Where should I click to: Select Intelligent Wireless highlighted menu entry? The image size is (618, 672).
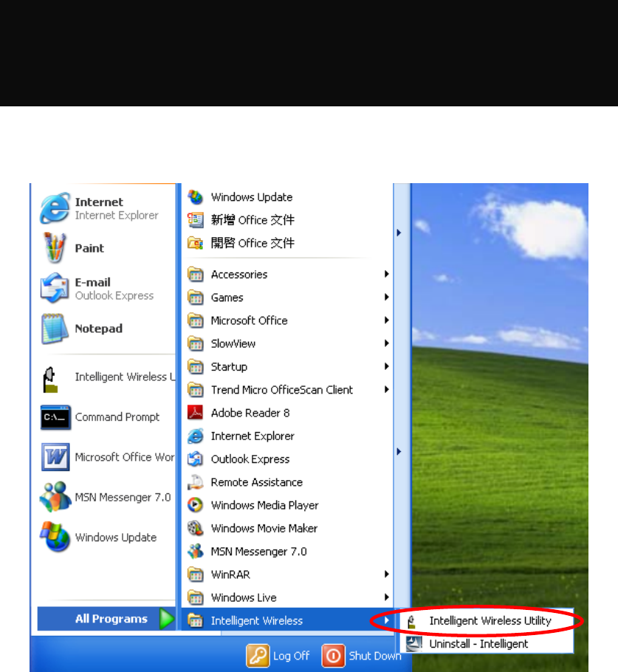click(x=287, y=620)
